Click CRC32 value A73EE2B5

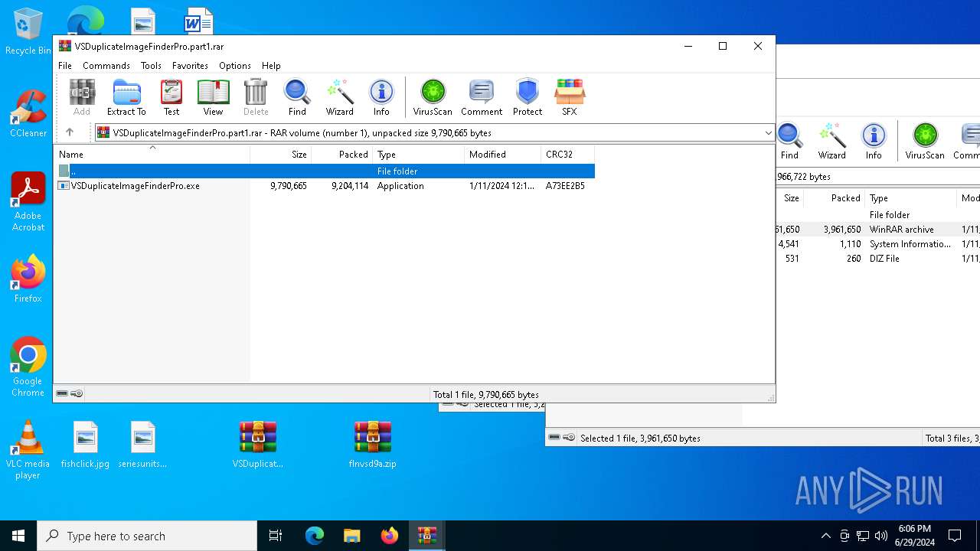tap(565, 186)
